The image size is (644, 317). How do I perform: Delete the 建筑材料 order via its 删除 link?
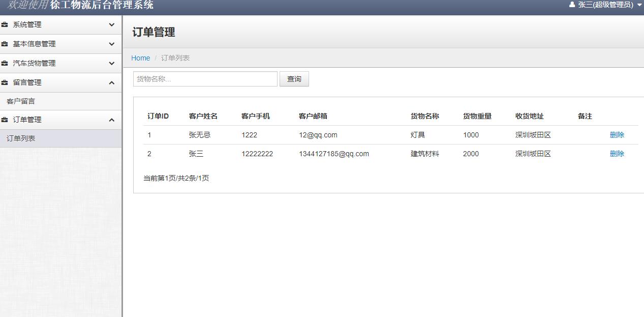(617, 153)
